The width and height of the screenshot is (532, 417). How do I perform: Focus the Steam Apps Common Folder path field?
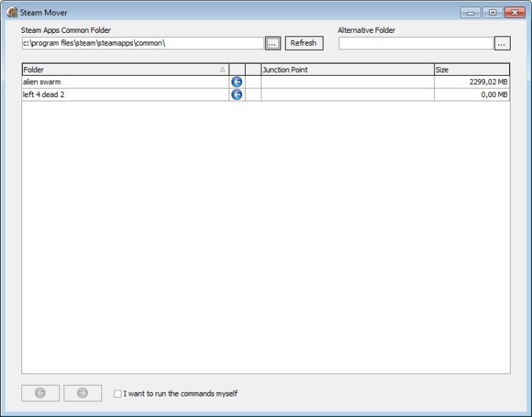point(143,43)
